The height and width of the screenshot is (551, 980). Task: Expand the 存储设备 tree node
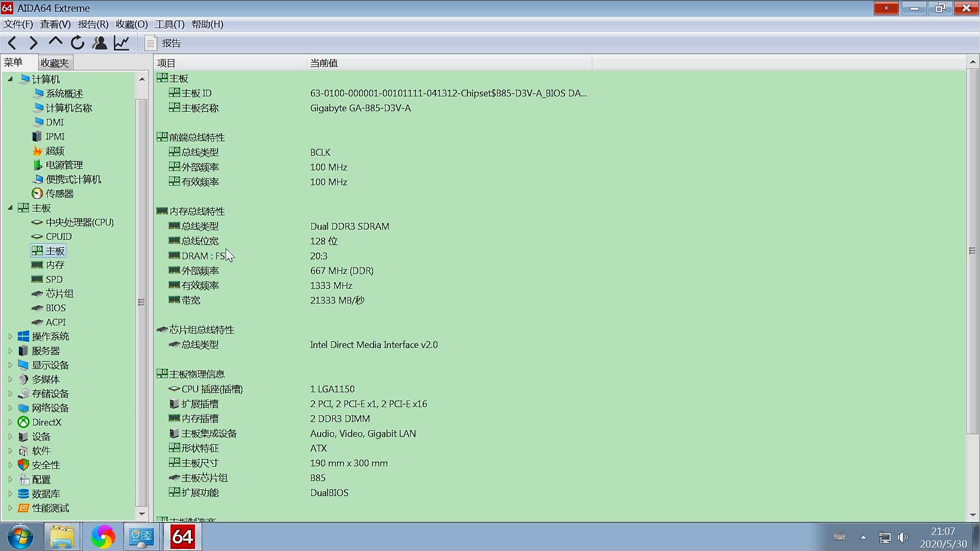click(x=10, y=393)
